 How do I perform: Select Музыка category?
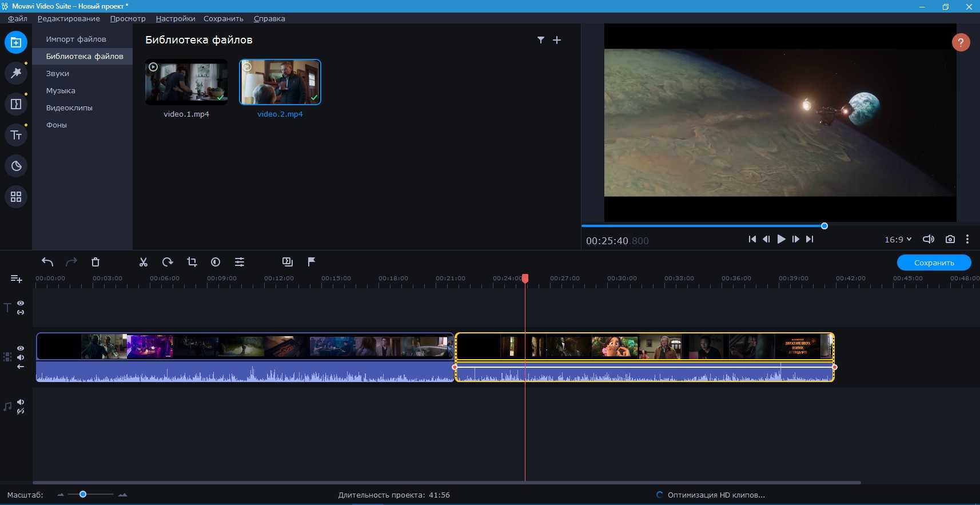[82, 90]
